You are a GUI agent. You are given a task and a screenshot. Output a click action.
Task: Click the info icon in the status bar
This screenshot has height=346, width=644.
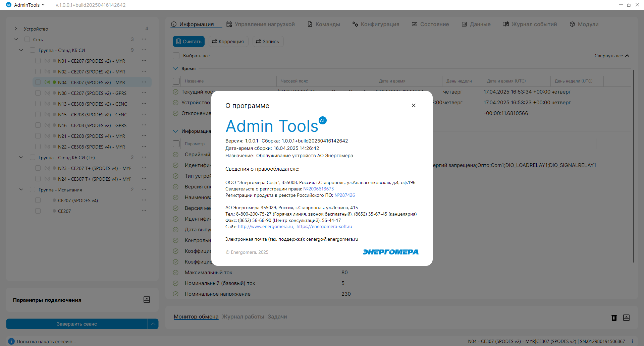point(11,341)
